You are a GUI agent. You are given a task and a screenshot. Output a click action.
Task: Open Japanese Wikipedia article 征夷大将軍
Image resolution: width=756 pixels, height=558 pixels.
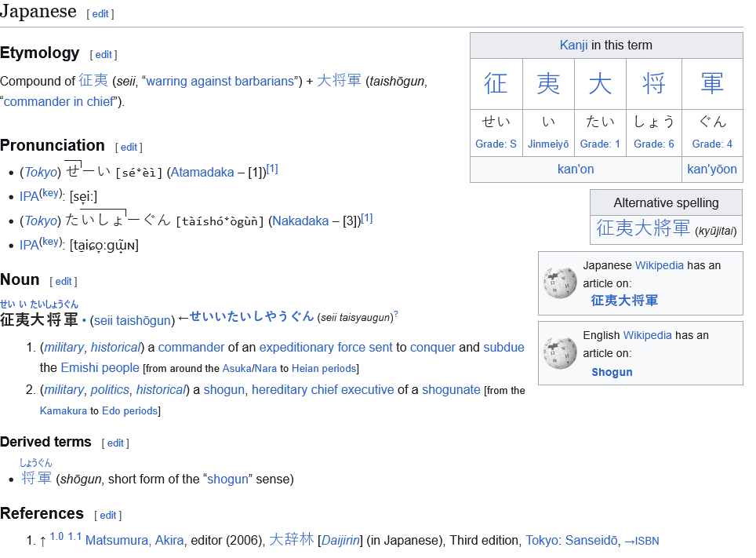pos(624,301)
